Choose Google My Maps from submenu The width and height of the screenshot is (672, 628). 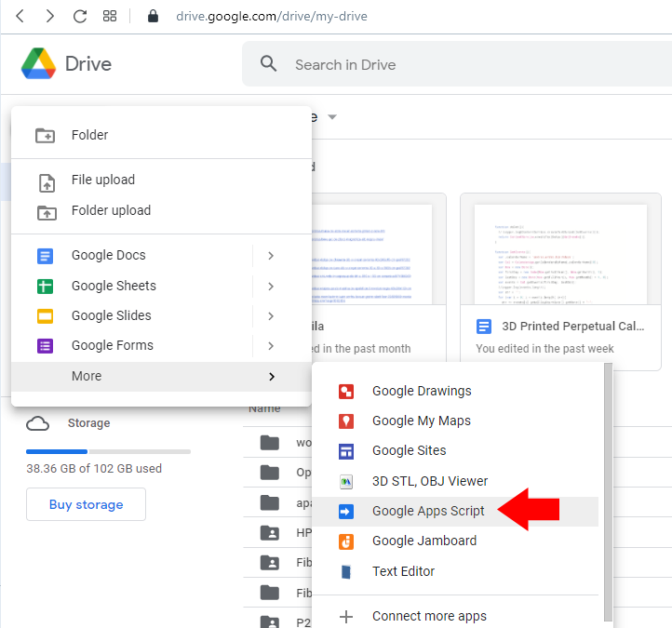(455, 421)
